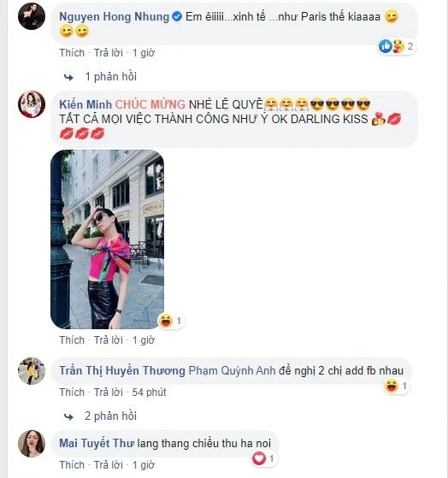
Task: Open Trần Thị Huyền Thương's avatar
Action: (x=32, y=371)
